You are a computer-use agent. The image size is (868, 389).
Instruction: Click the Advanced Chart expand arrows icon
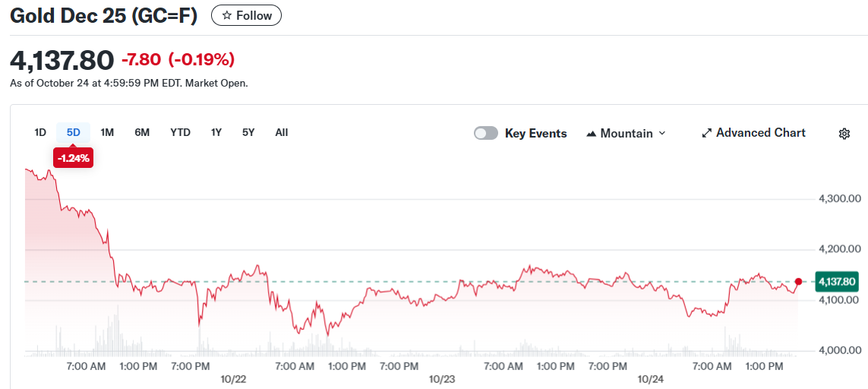(706, 133)
